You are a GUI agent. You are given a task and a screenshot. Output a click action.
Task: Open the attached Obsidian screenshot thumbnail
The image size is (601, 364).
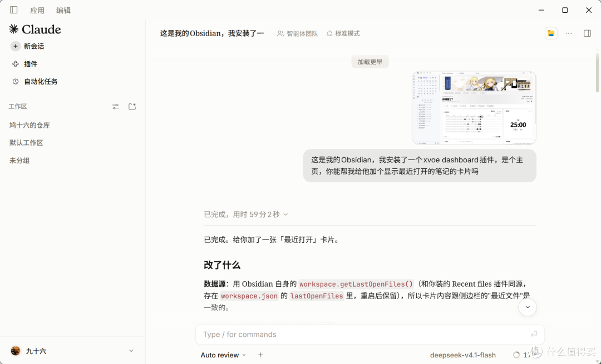coord(474,108)
